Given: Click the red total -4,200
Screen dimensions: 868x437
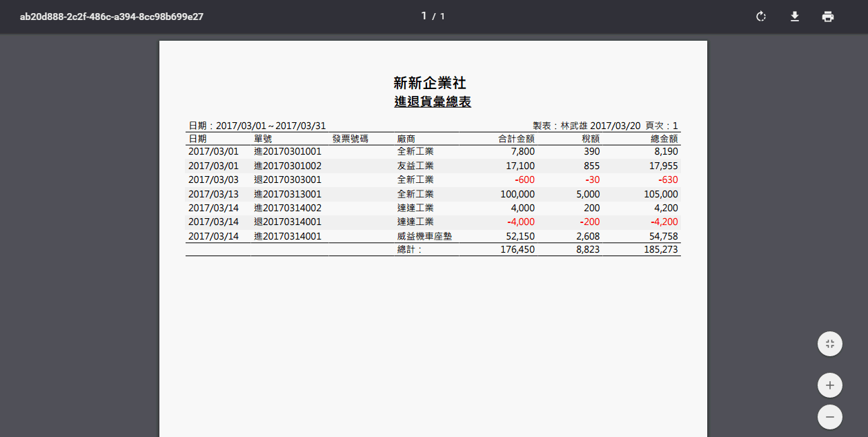Looking at the screenshot, I should 664,222.
